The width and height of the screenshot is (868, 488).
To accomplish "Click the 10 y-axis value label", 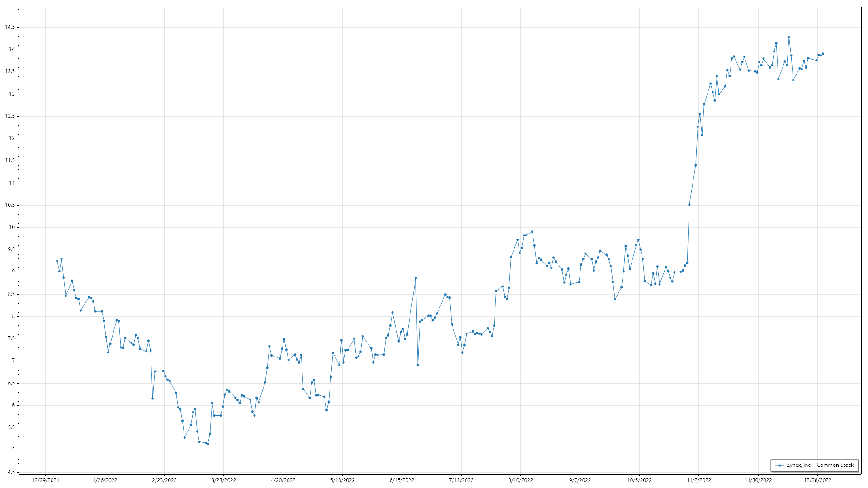I will pyautogui.click(x=12, y=227).
